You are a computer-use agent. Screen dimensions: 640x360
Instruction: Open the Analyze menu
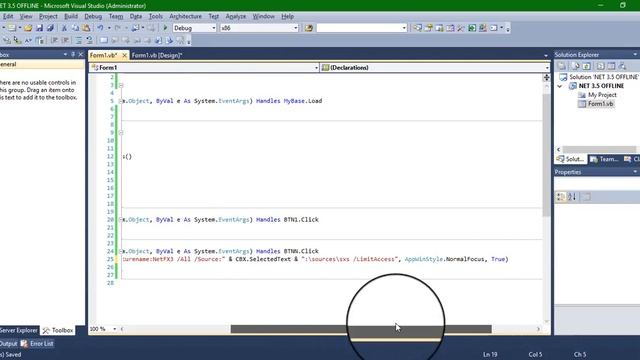click(x=236, y=16)
